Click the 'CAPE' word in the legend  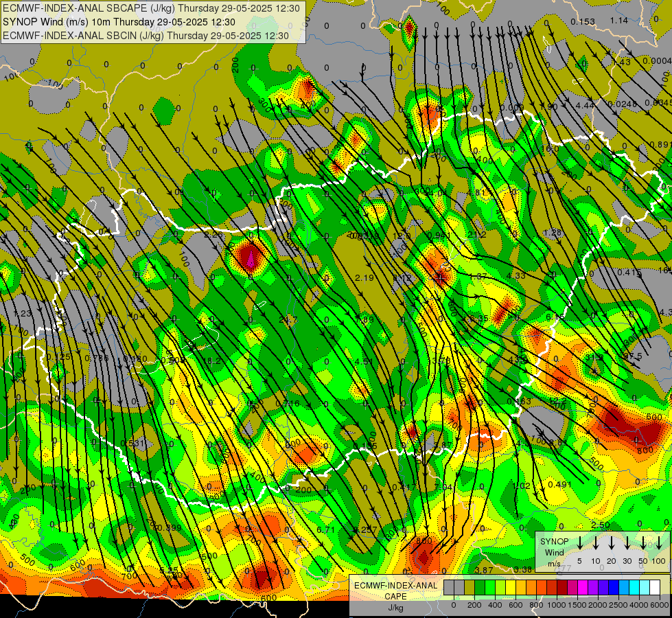coord(395,597)
